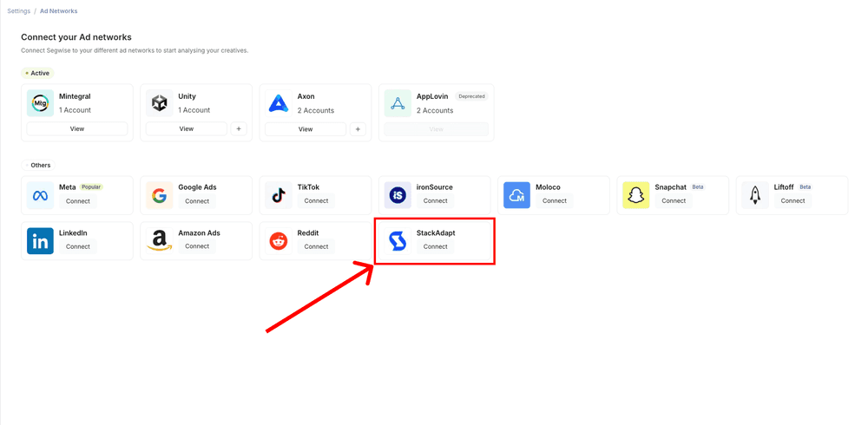Connect the StackAdapt ad network
The image size is (868, 425).
click(x=435, y=247)
